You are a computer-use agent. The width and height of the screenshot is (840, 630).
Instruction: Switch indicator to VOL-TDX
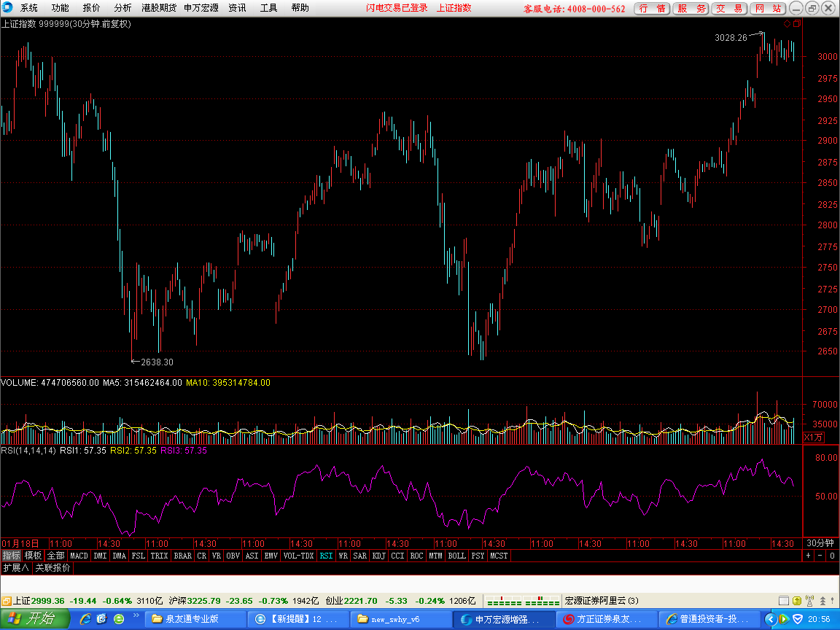(x=298, y=556)
